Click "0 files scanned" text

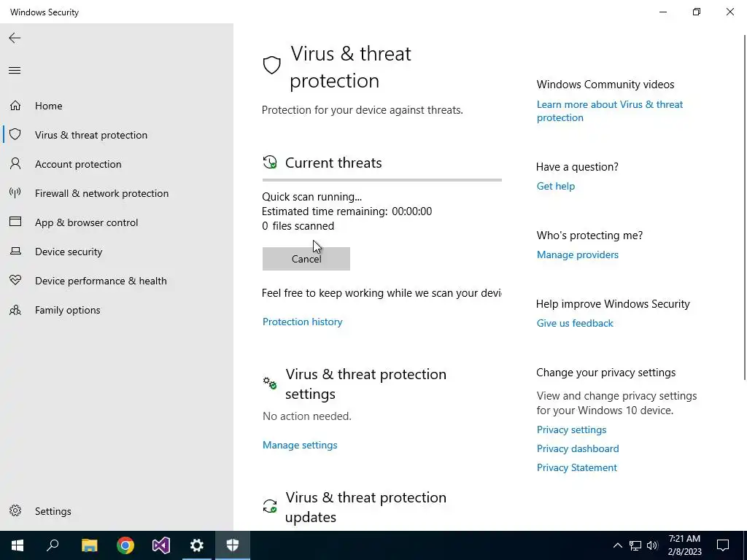(298, 226)
